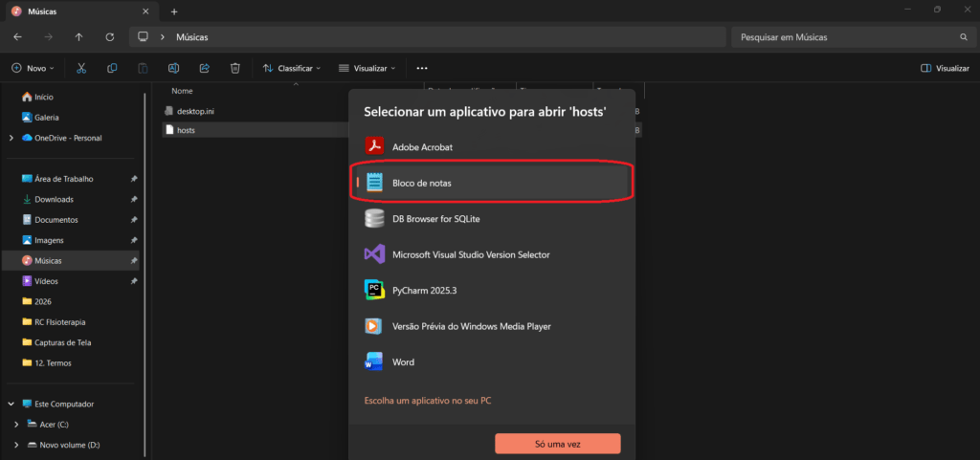Select DB Browser for SQLite entry
The image size is (980, 460).
click(491, 219)
